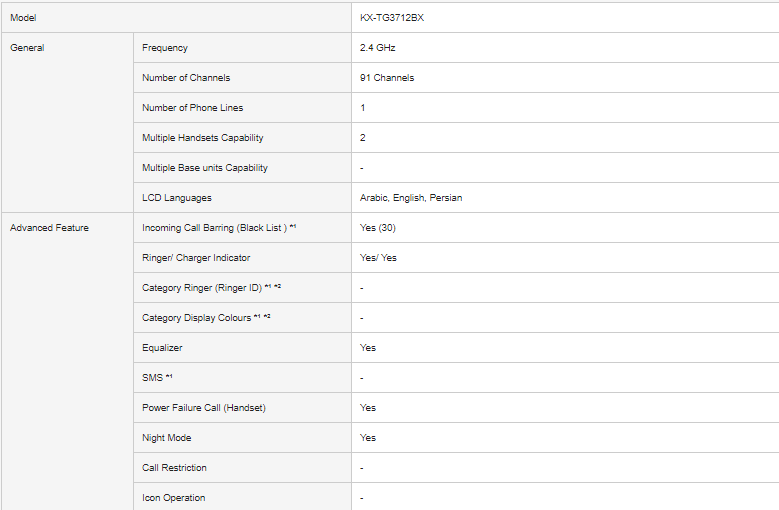Select the 91 Channels value
This screenshot has width=779, height=510.
(387, 78)
